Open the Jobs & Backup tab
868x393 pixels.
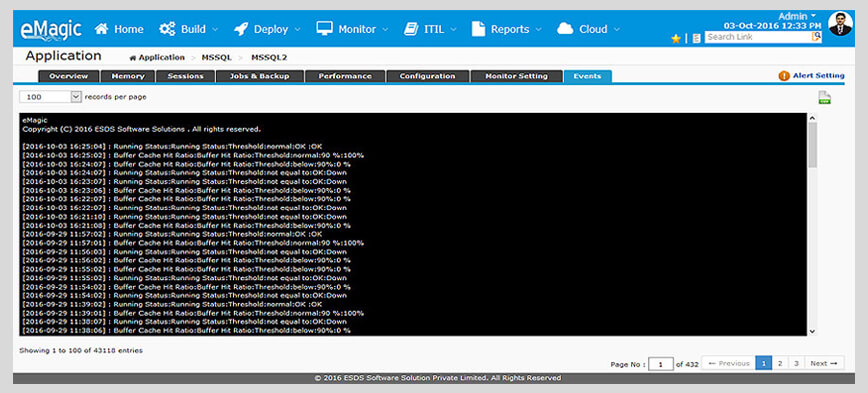point(260,76)
